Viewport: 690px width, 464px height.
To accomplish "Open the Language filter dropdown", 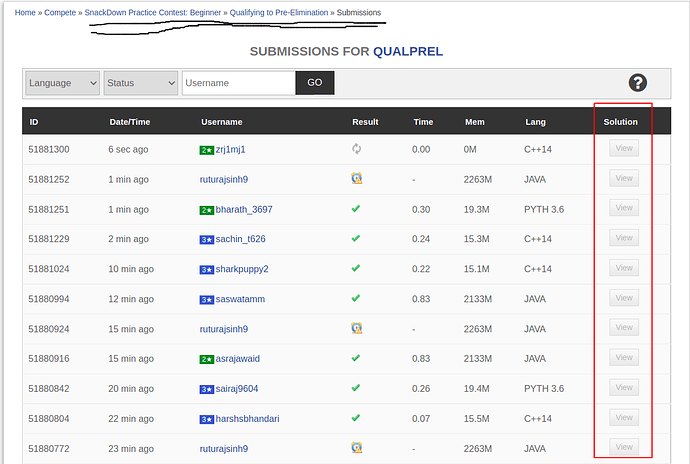I will [x=62, y=83].
